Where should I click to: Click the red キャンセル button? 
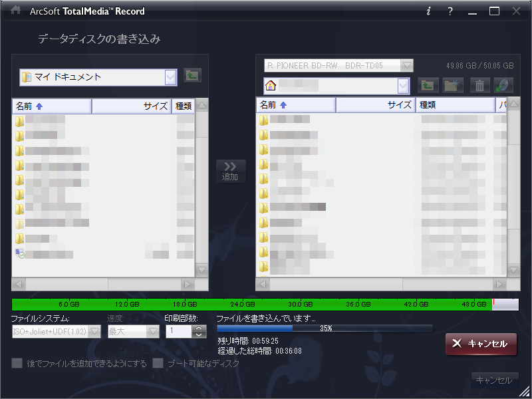pos(481,344)
